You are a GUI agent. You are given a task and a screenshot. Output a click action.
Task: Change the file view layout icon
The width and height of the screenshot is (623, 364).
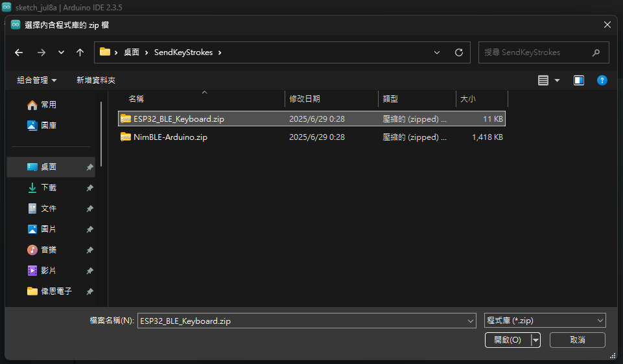point(543,80)
